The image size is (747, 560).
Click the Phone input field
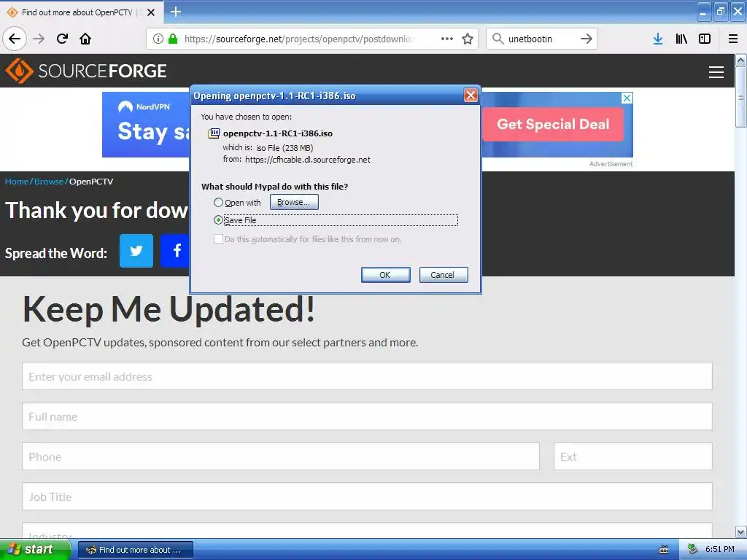click(281, 456)
